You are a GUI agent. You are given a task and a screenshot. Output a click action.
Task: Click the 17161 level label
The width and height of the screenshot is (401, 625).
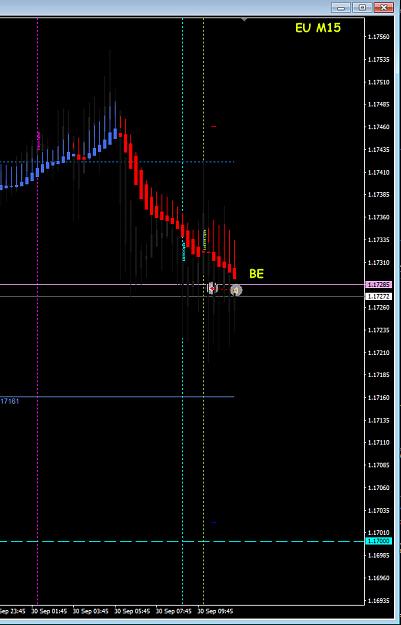click(x=10, y=401)
